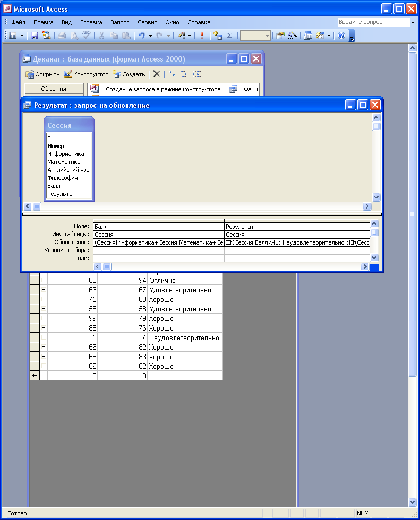Open the New Object dropdown arrow
The width and height of the screenshot is (420, 520).
click(x=329, y=36)
